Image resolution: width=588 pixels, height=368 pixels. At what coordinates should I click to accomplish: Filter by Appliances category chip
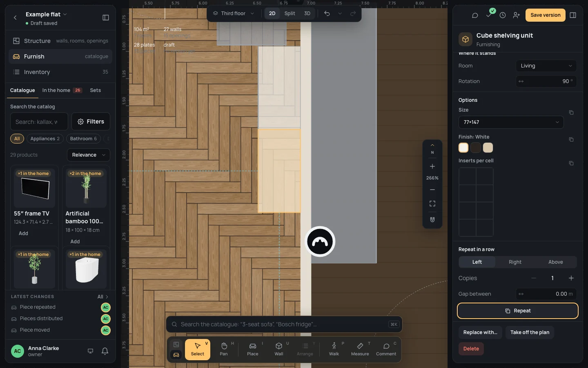pos(45,139)
